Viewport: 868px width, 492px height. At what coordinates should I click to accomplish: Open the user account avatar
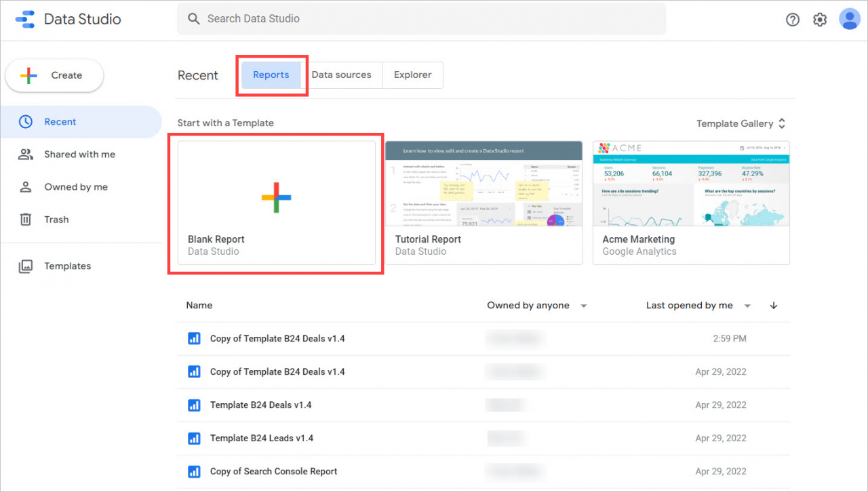pyautogui.click(x=850, y=19)
